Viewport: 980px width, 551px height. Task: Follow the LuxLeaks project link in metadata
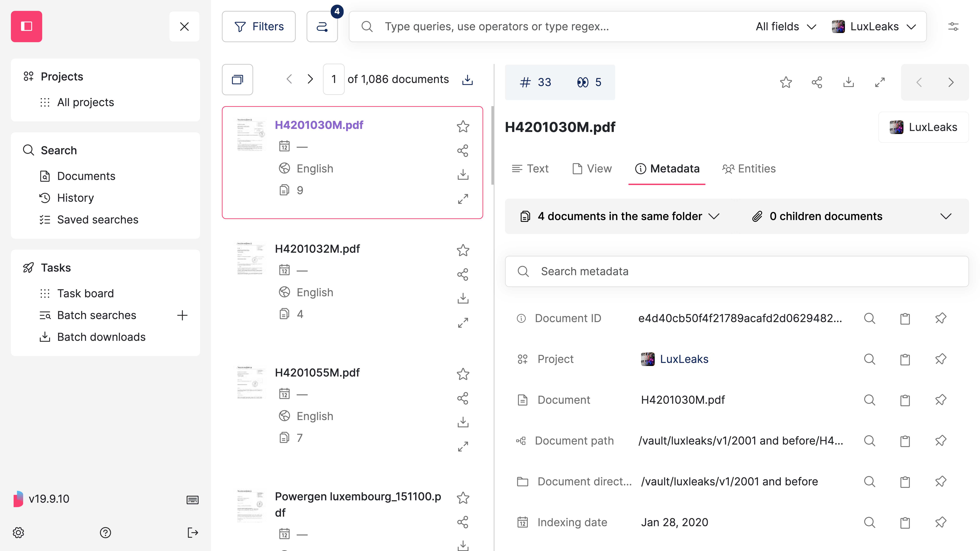[684, 359]
